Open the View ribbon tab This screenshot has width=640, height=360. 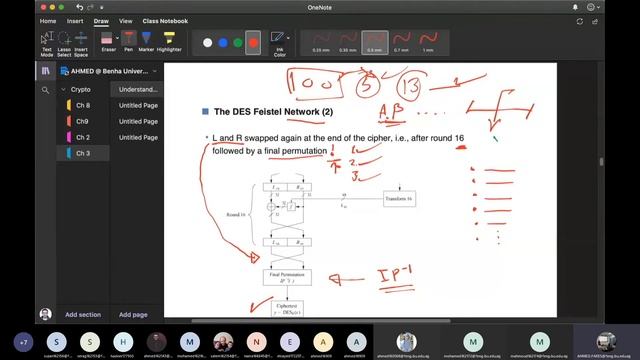(126, 21)
